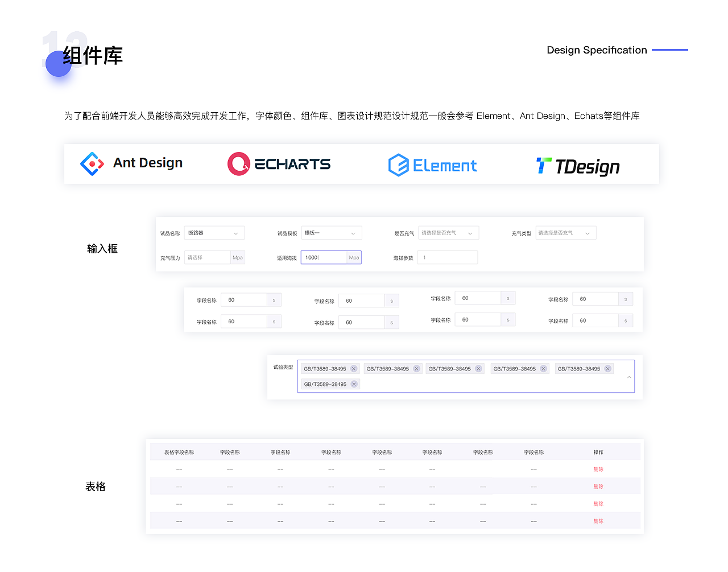Click 删除 link in last table row

[x=598, y=520]
